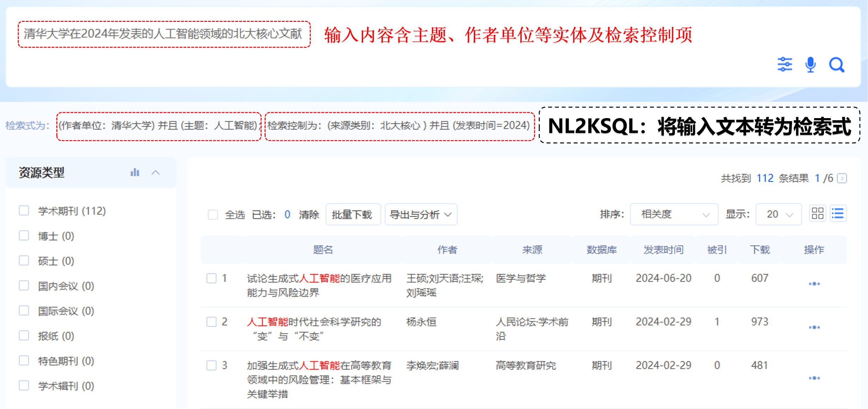Open resource type bar chart icon

pyautogui.click(x=135, y=172)
